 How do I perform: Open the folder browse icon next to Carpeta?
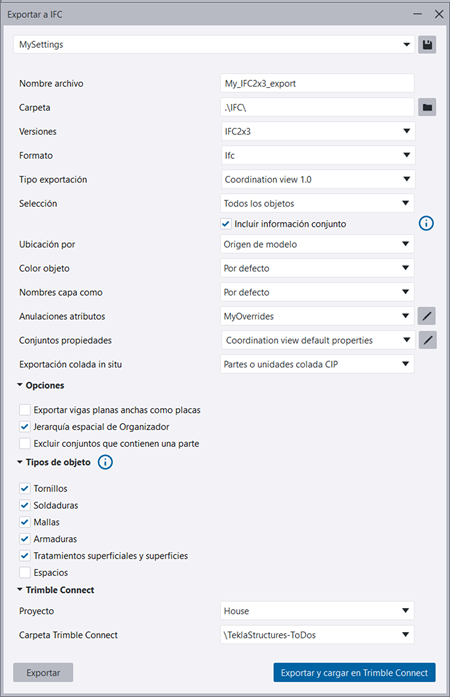click(x=427, y=107)
